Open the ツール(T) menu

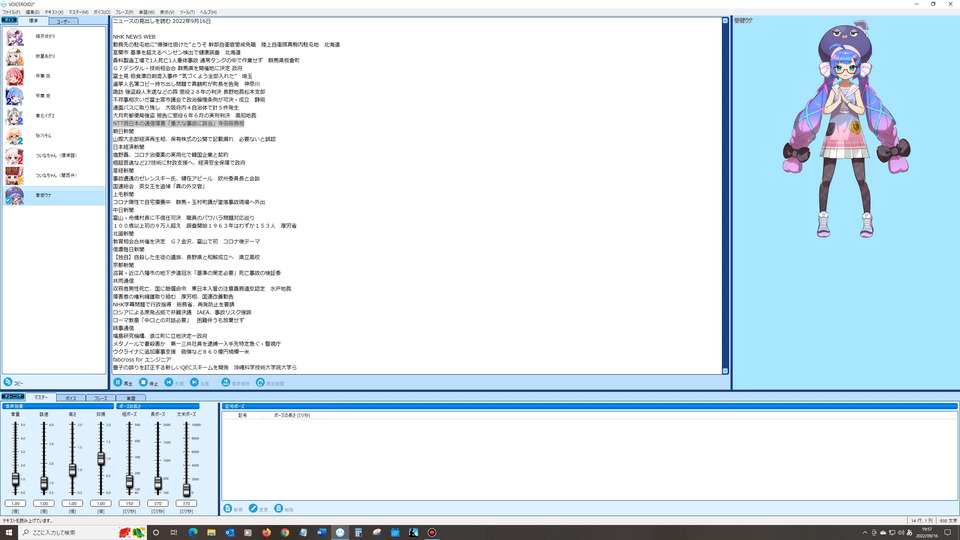pos(187,12)
